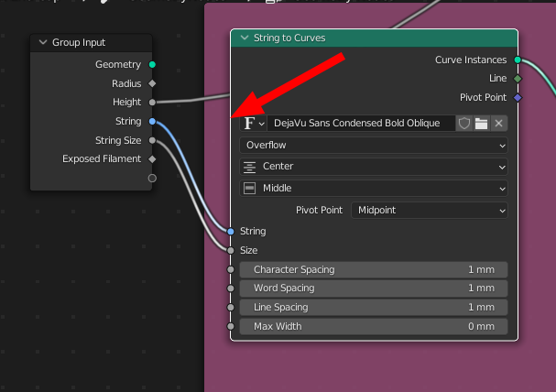Open the Center alignment dropdown

click(374, 167)
